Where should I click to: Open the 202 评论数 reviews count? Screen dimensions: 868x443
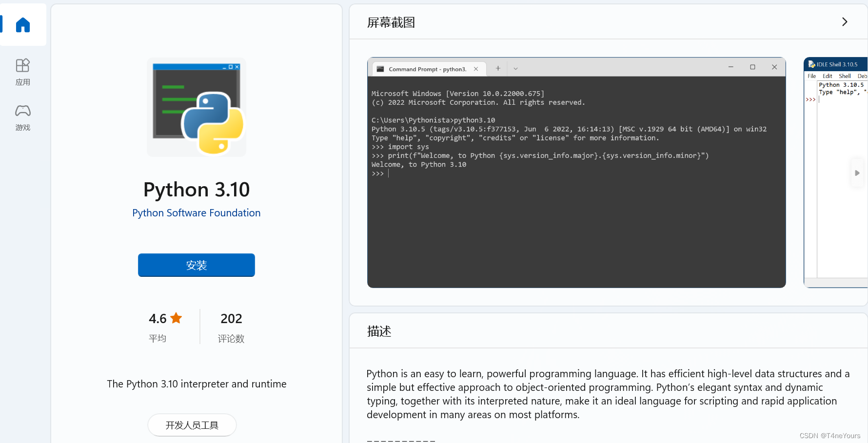pos(231,327)
